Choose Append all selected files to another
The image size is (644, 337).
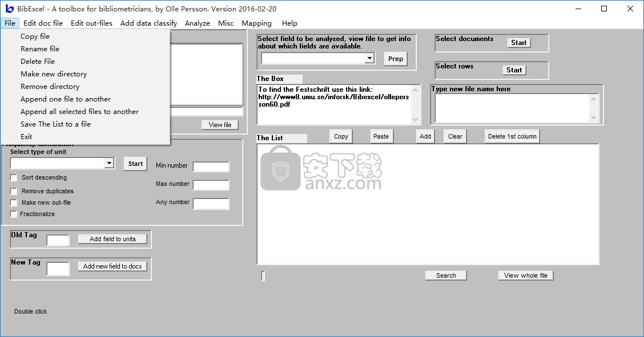point(86,112)
